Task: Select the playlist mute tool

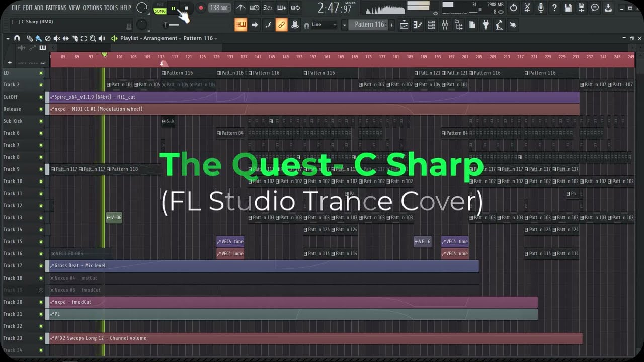Action: (x=56, y=38)
